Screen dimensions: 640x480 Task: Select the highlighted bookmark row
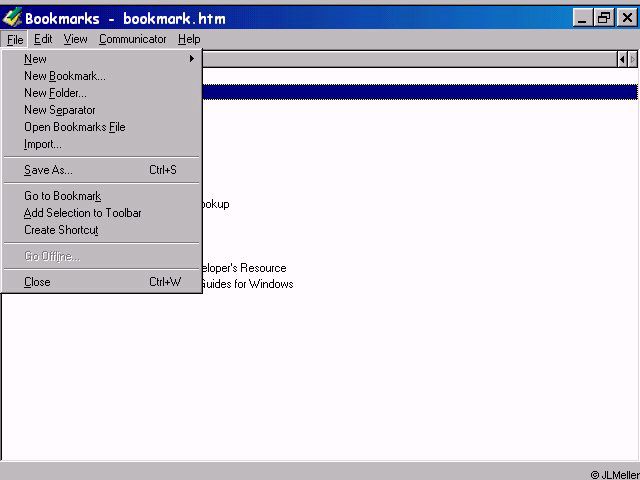(x=420, y=92)
